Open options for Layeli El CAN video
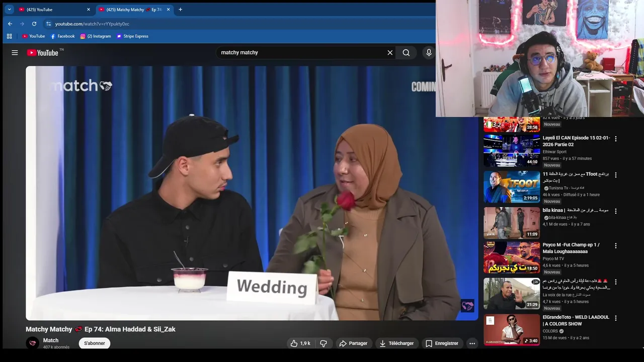 click(615, 139)
